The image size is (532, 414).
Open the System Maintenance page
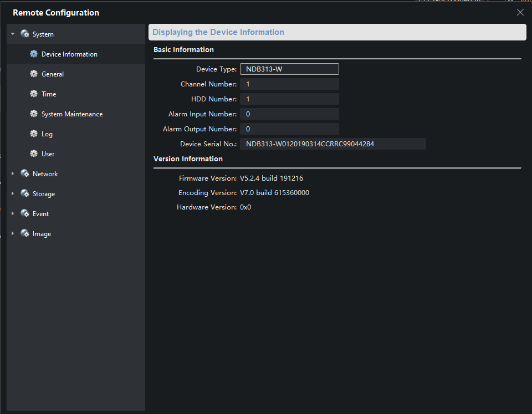pyautogui.click(x=72, y=114)
